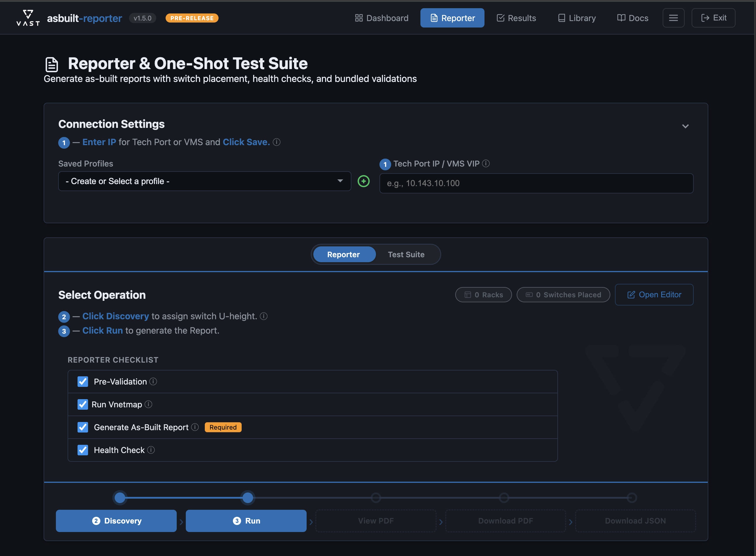Viewport: 756px width, 556px height.
Task: Click the green plus to add a new profile
Action: pos(363,181)
